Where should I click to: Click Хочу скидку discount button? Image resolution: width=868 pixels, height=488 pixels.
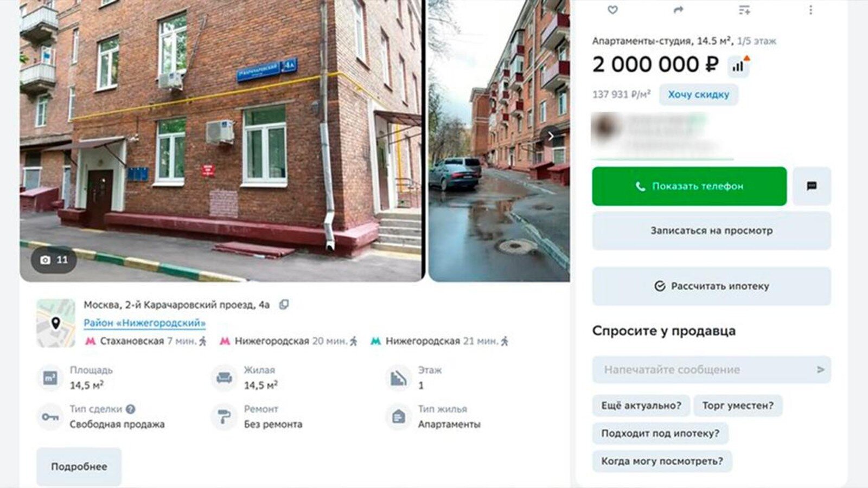click(699, 94)
